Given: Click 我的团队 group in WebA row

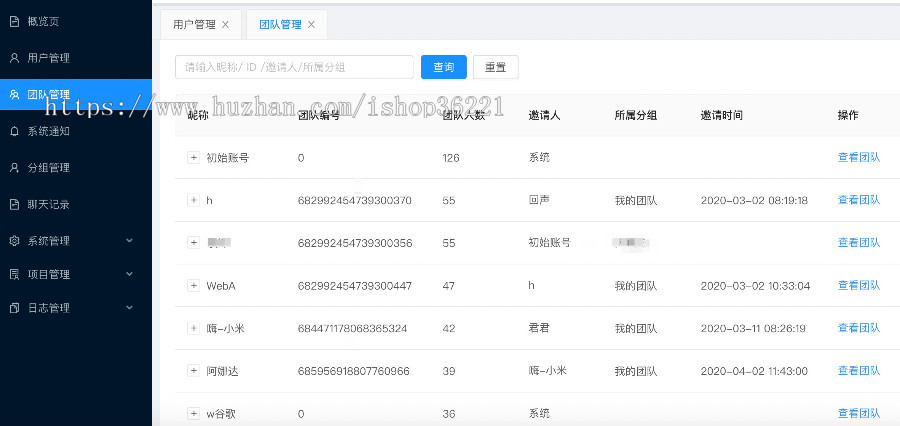Looking at the screenshot, I should [635, 285].
